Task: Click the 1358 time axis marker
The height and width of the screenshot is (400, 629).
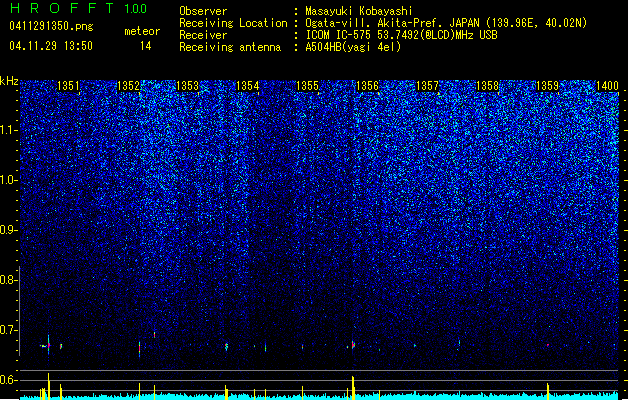Action: (x=487, y=85)
